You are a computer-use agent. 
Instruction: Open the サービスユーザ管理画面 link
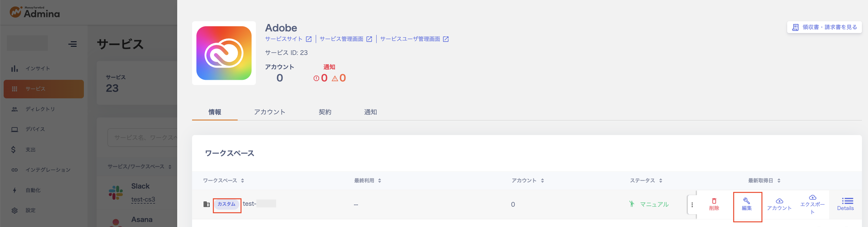pyautogui.click(x=410, y=39)
